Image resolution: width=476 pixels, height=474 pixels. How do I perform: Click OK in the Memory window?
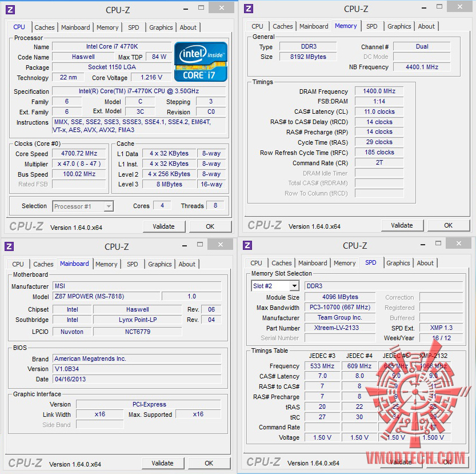(x=449, y=225)
